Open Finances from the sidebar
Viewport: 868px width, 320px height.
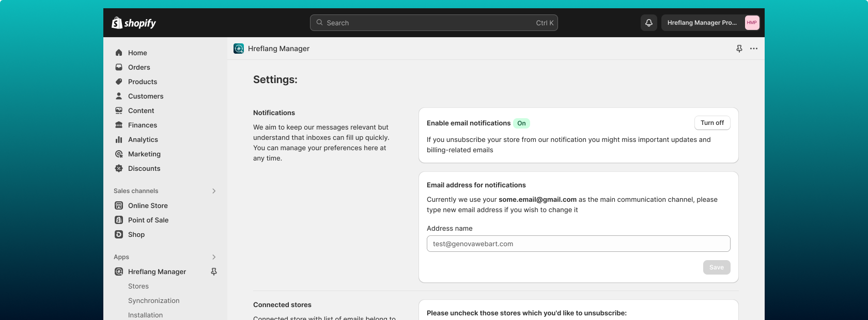point(143,125)
